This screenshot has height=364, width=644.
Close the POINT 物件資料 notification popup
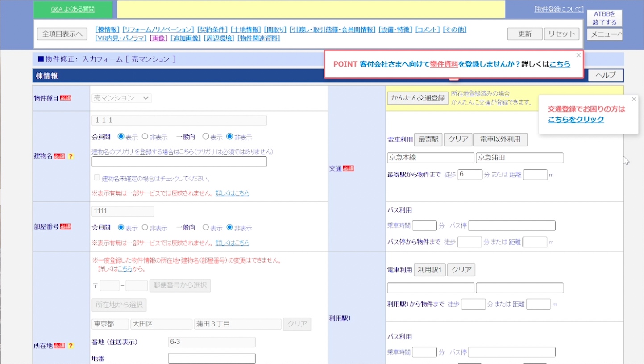578,55
